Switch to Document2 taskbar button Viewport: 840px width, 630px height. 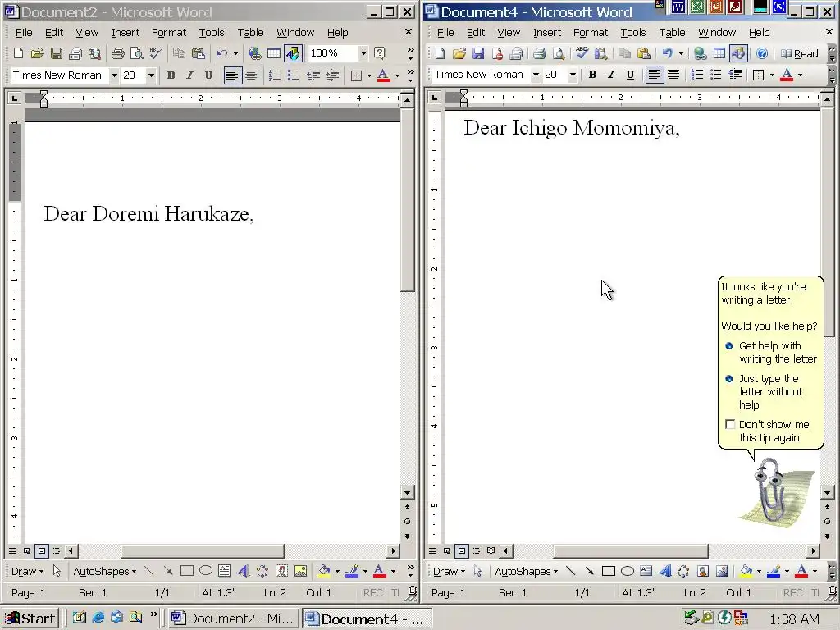click(232, 619)
